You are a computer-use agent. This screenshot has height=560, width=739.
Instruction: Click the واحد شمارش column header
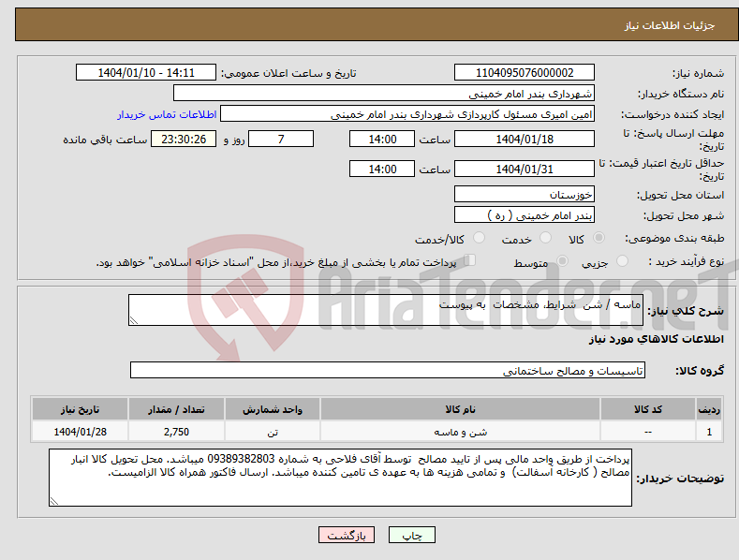pos(273,409)
